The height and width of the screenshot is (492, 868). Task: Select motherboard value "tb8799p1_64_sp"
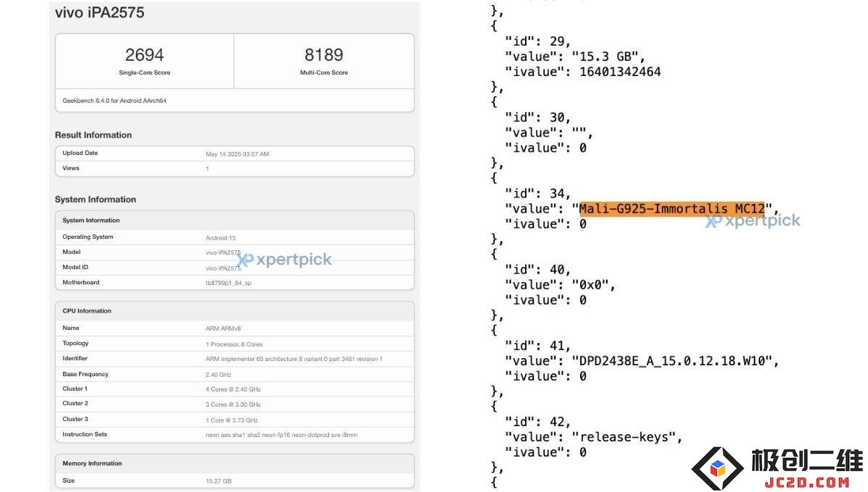tap(229, 284)
